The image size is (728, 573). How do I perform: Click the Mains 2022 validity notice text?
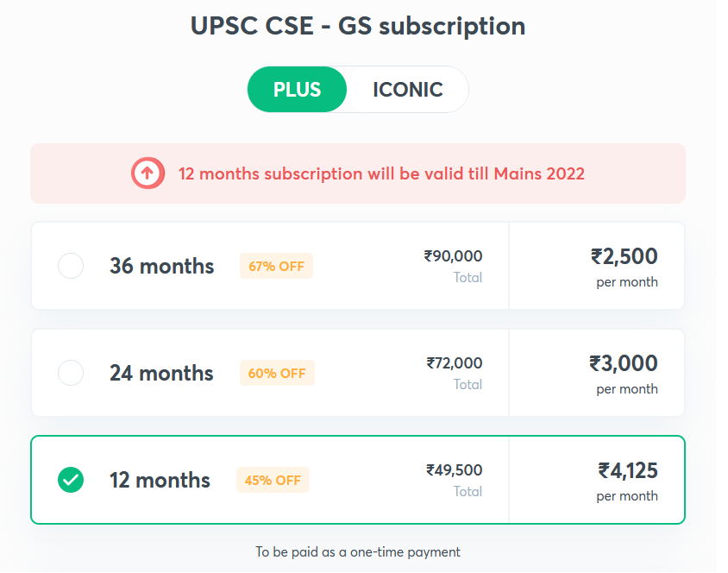tap(381, 173)
